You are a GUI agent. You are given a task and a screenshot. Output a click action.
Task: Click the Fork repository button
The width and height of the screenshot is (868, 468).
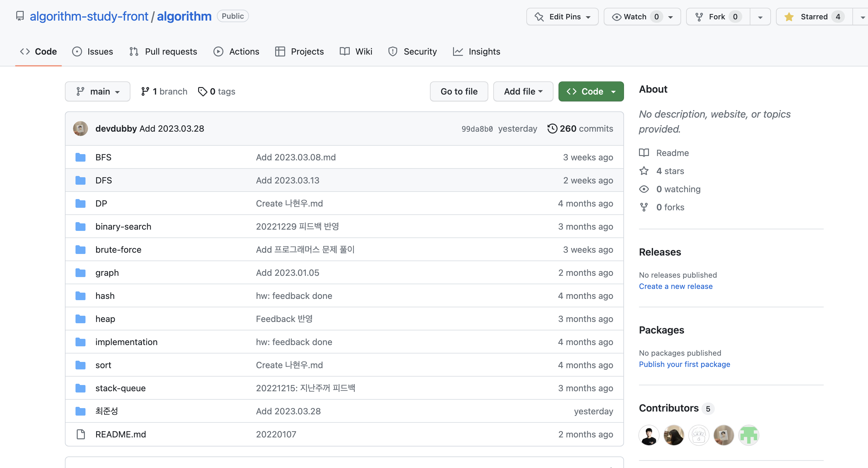[717, 17]
